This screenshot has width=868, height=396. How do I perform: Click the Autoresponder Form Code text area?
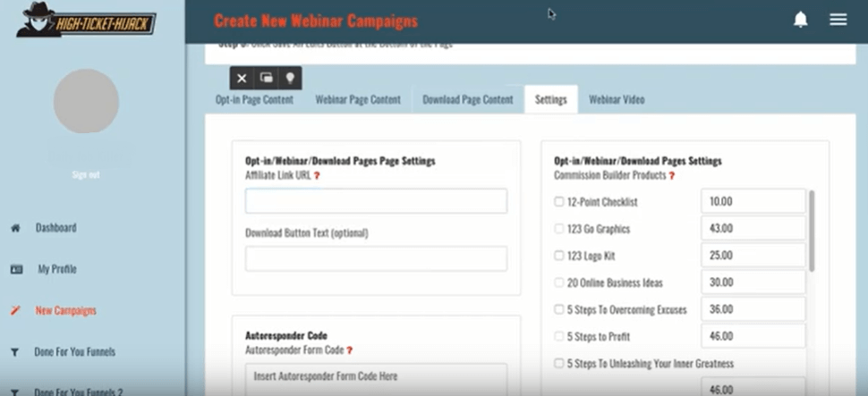point(376,379)
